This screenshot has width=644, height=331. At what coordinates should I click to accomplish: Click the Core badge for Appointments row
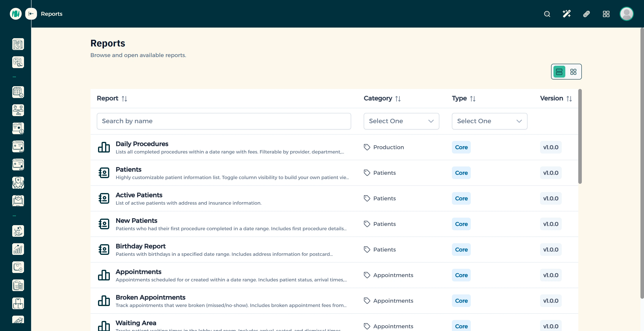461,275
